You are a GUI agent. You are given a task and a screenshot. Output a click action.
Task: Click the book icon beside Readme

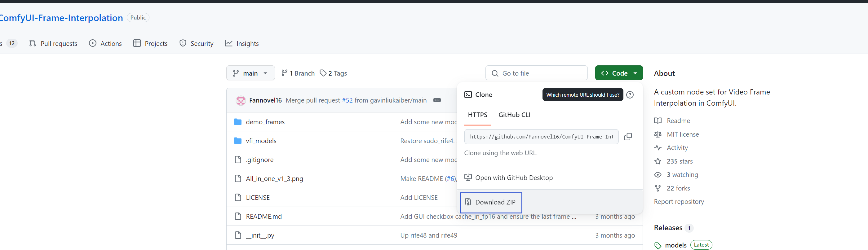(x=658, y=121)
